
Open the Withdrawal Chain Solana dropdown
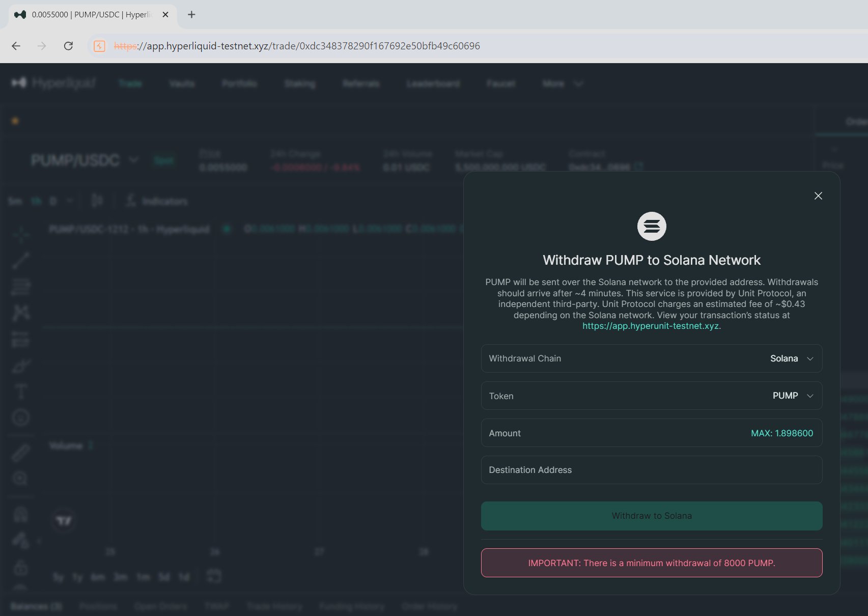652,358
